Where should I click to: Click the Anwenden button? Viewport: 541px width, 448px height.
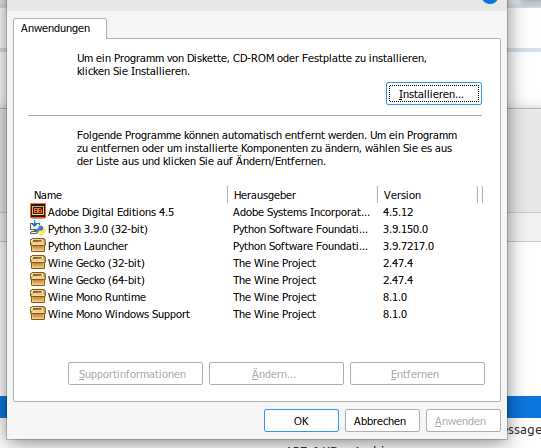pos(463,421)
